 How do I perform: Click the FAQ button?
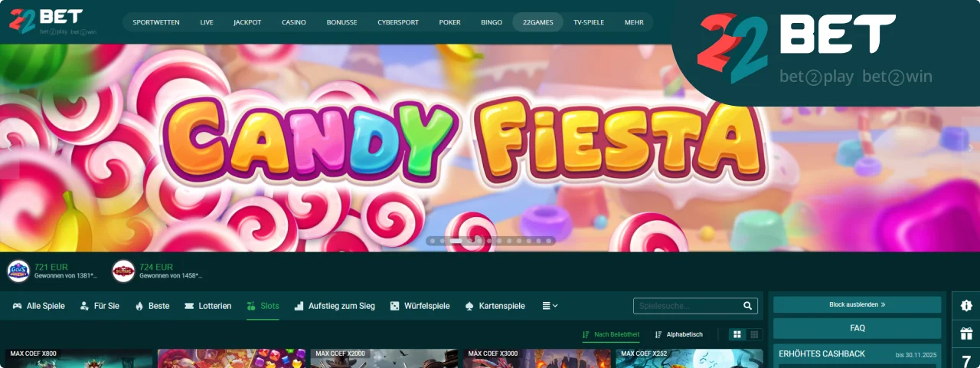pyautogui.click(x=857, y=328)
